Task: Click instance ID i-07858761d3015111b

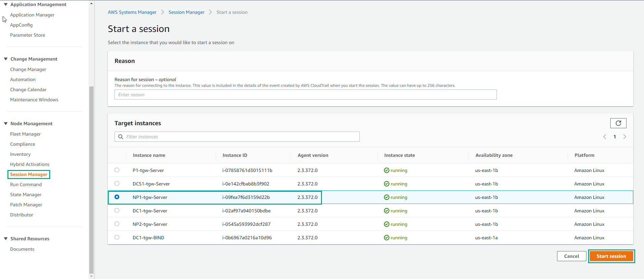Action: (x=247, y=170)
